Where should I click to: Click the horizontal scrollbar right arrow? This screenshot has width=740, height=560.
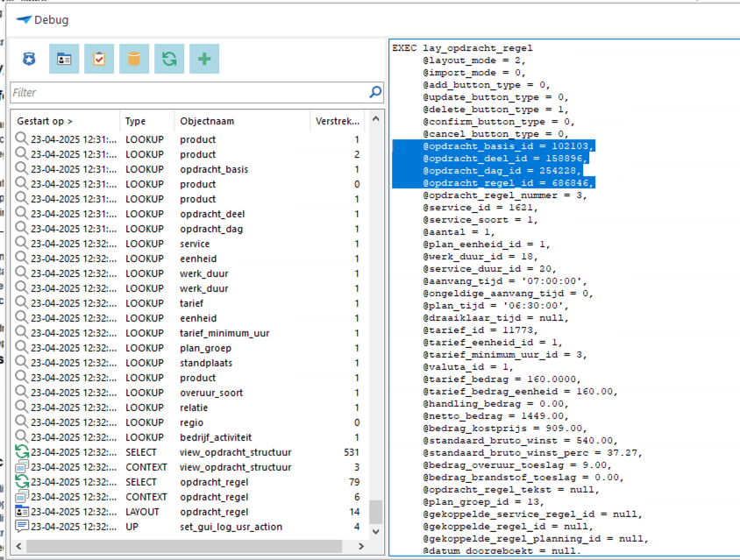[x=361, y=546]
